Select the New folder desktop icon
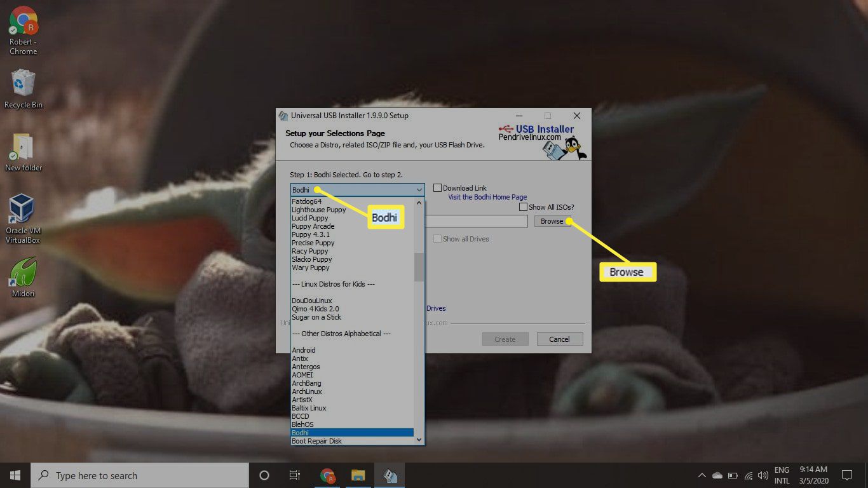This screenshot has height=488, width=868. (x=24, y=152)
